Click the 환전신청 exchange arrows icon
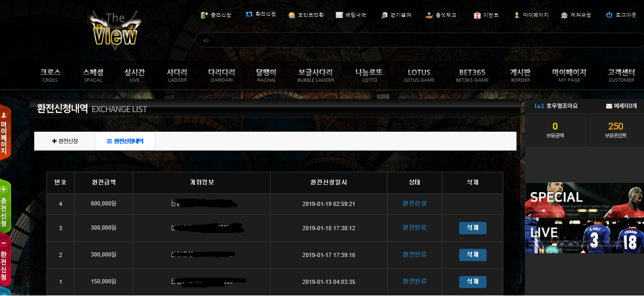The height and width of the screenshot is (296, 644). pos(249,14)
